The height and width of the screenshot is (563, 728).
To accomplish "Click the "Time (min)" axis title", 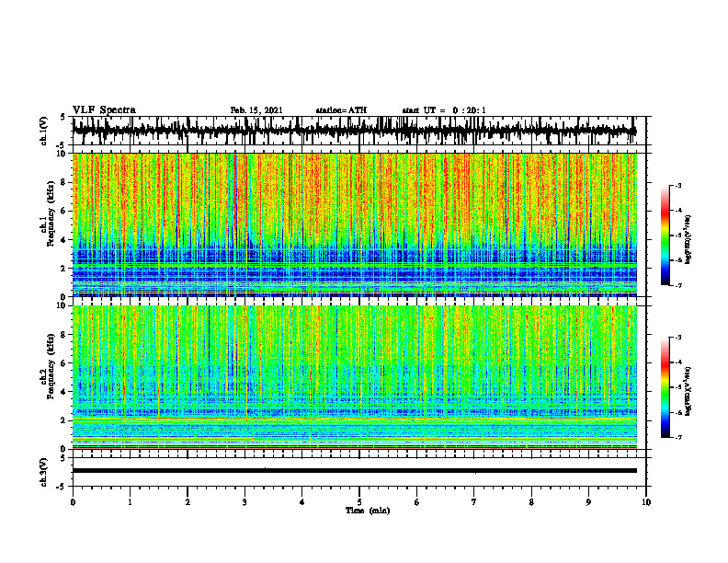I will tap(368, 511).
